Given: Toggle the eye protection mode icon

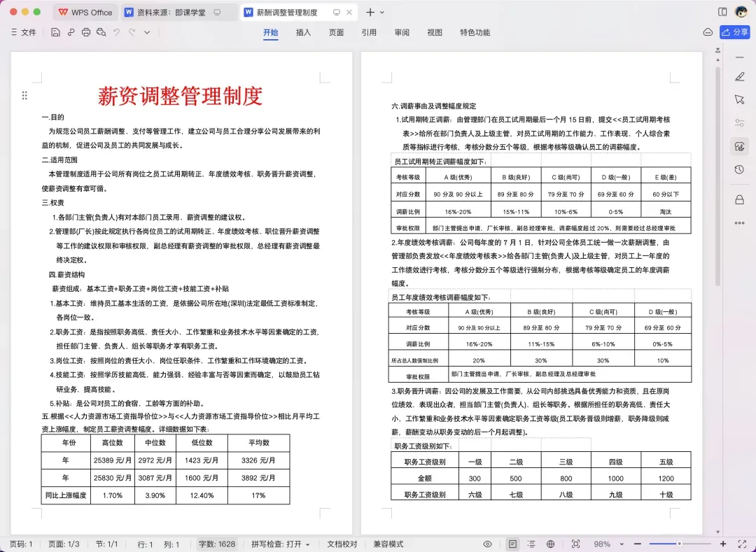Looking at the screenshot, I should click(x=488, y=544).
